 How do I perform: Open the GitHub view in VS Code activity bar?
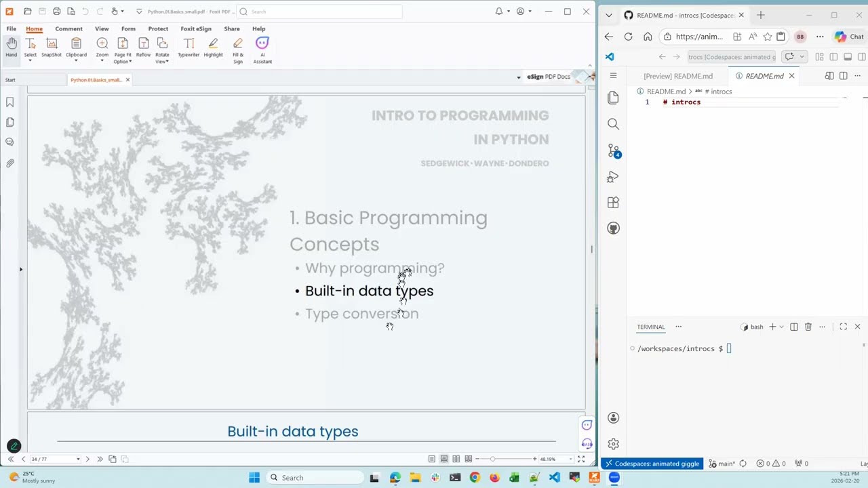614,228
